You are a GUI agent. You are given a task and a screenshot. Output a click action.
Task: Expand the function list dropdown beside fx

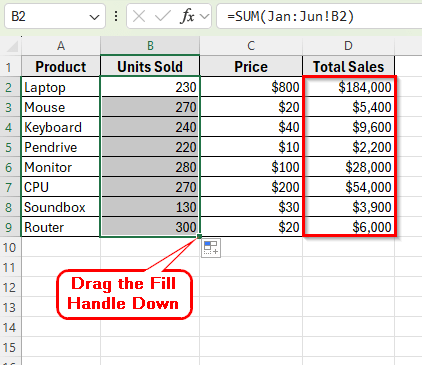204,16
